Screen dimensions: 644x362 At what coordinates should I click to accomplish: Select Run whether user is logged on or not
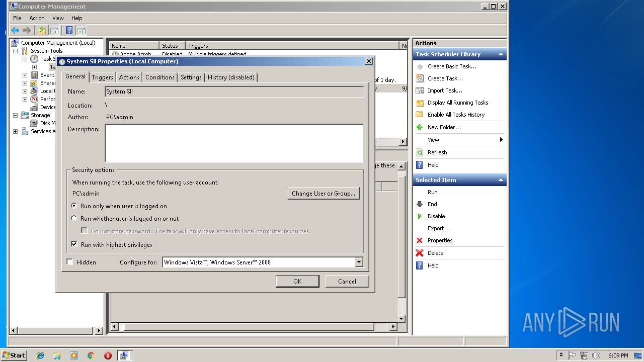74,218
